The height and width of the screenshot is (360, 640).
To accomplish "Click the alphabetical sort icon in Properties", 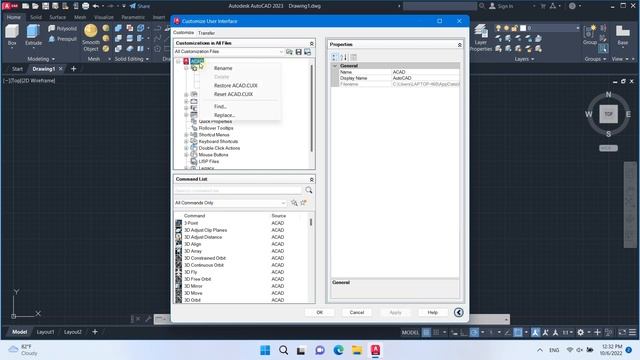I will tap(344, 57).
